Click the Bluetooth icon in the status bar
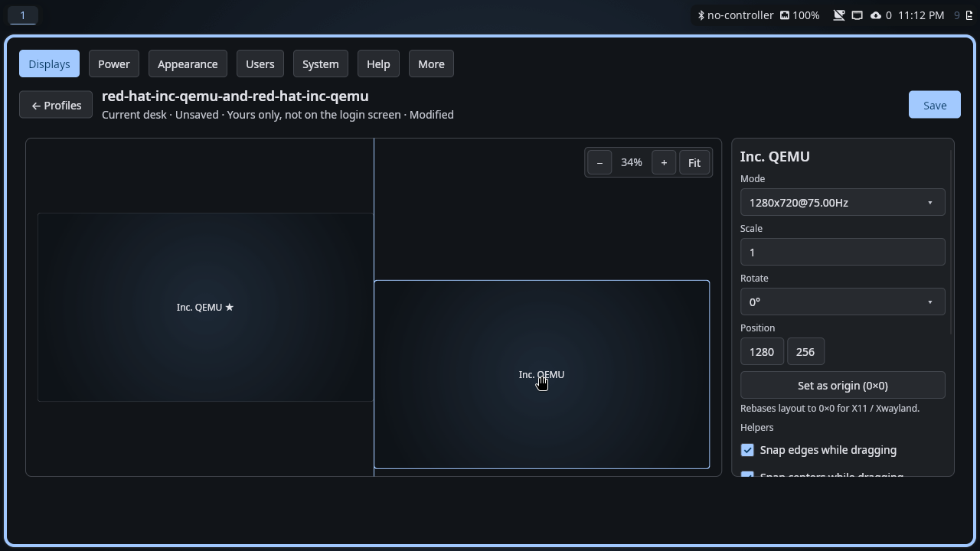The image size is (980, 551). 701,15
